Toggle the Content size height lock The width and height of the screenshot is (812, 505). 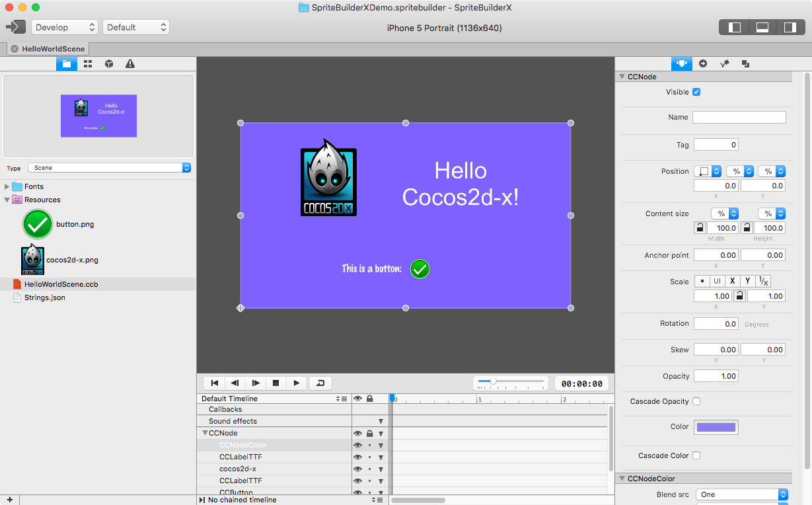pos(747,228)
